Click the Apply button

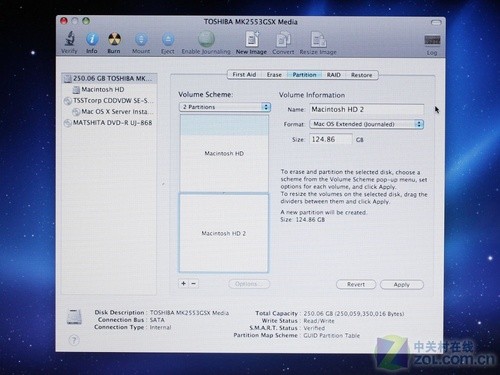[x=402, y=285]
